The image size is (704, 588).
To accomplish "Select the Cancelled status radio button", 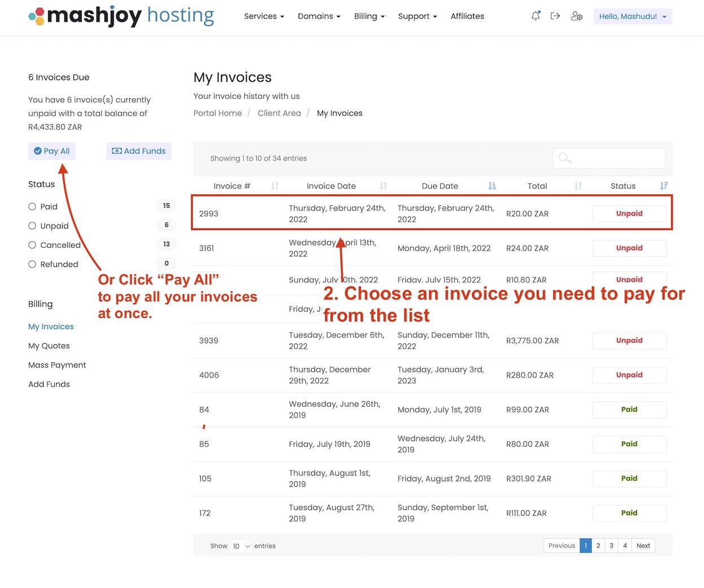I will pos(32,244).
